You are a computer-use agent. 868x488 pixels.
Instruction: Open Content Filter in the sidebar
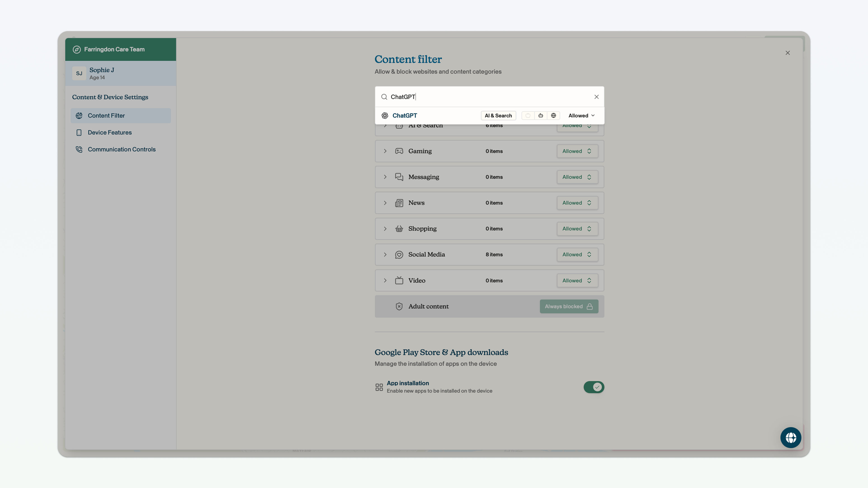pyautogui.click(x=121, y=116)
